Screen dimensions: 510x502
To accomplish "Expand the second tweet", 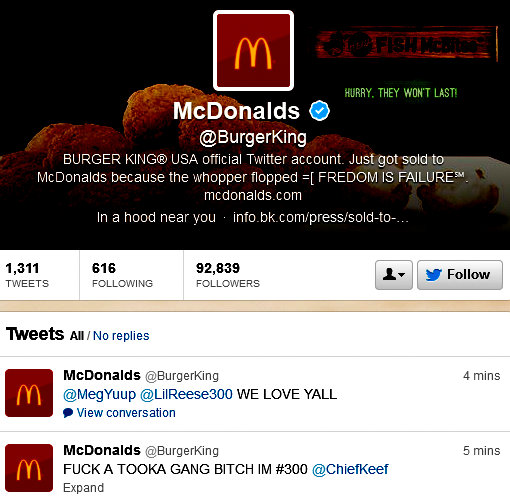I will [84, 488].
